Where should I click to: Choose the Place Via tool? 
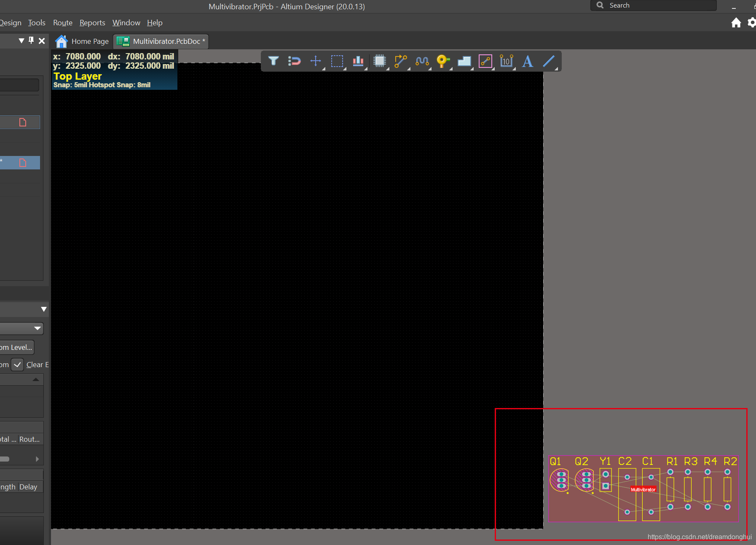443,61
